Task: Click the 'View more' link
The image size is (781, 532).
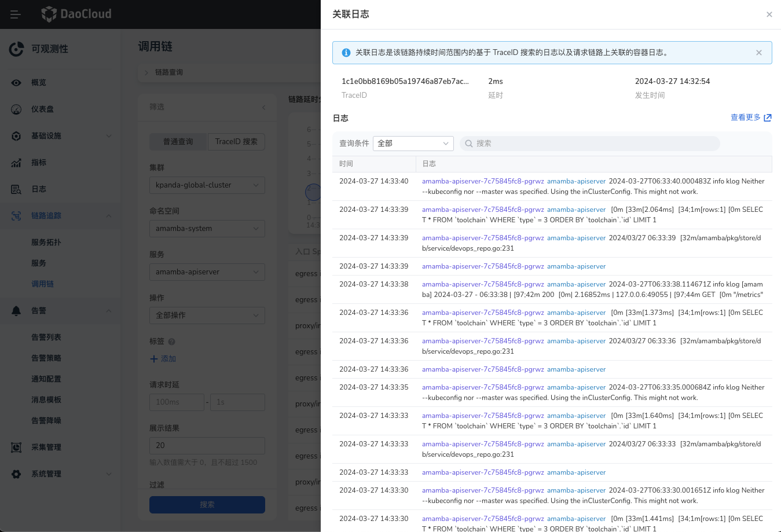Action: coord(750,118)
